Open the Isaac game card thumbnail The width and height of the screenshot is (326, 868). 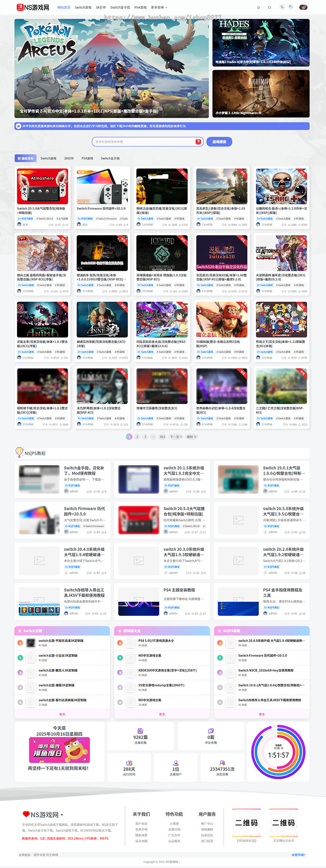282,186
